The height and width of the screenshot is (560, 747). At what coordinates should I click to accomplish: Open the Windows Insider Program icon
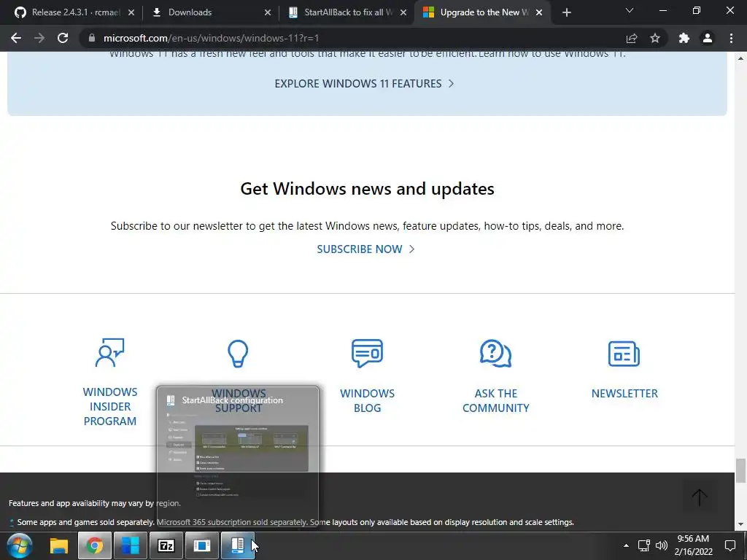pos(109,353)
